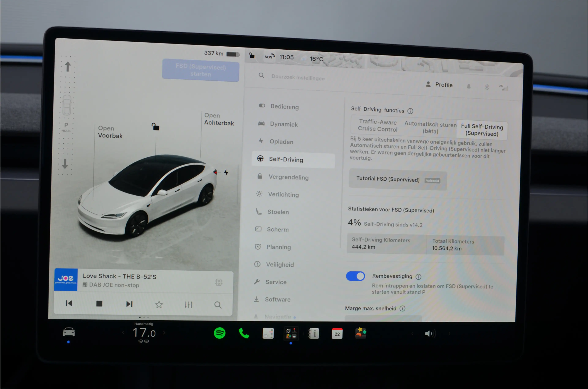
Task: Open the notifications bell icon
Action: click(469, 86)
